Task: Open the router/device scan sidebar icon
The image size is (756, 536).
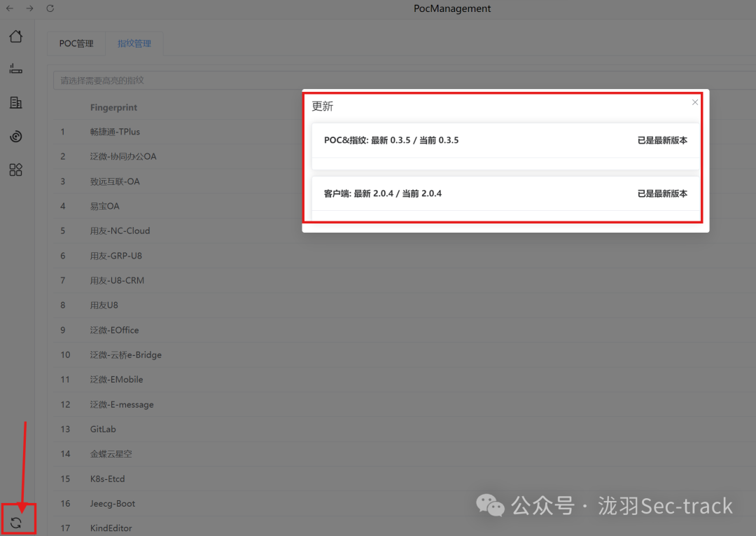Action: (16, 69)
